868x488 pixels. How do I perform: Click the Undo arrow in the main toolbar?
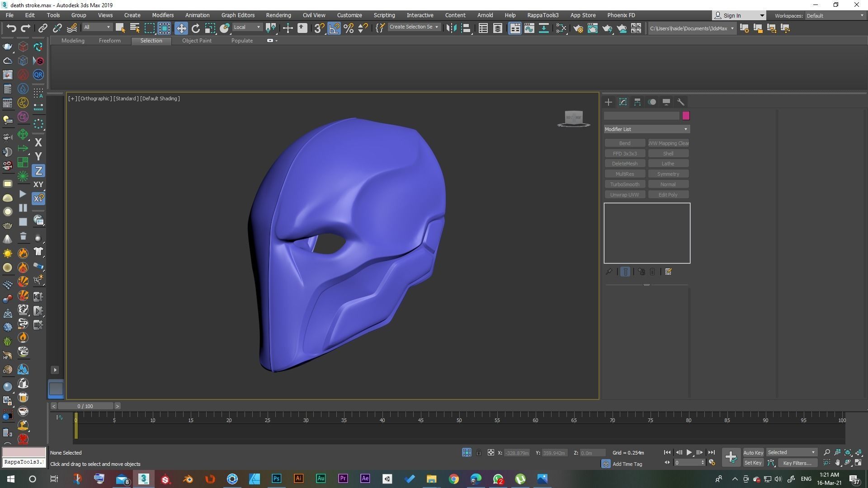tap(11, 28)
